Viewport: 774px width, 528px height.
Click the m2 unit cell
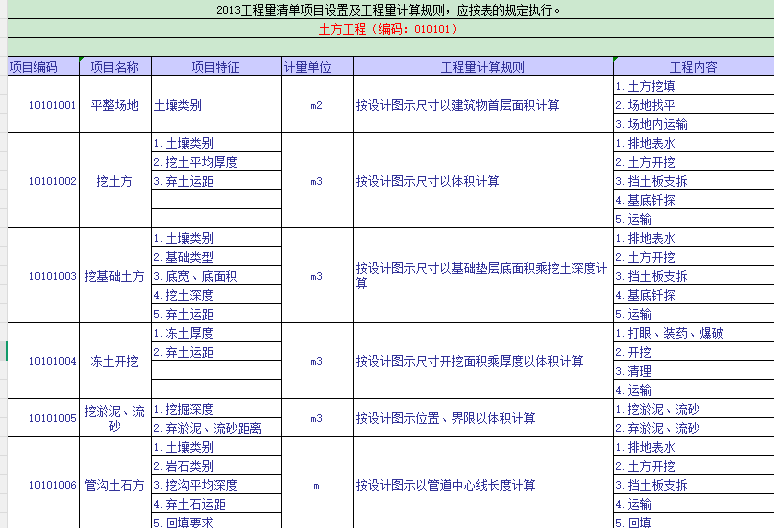click(x=317, y=105)
